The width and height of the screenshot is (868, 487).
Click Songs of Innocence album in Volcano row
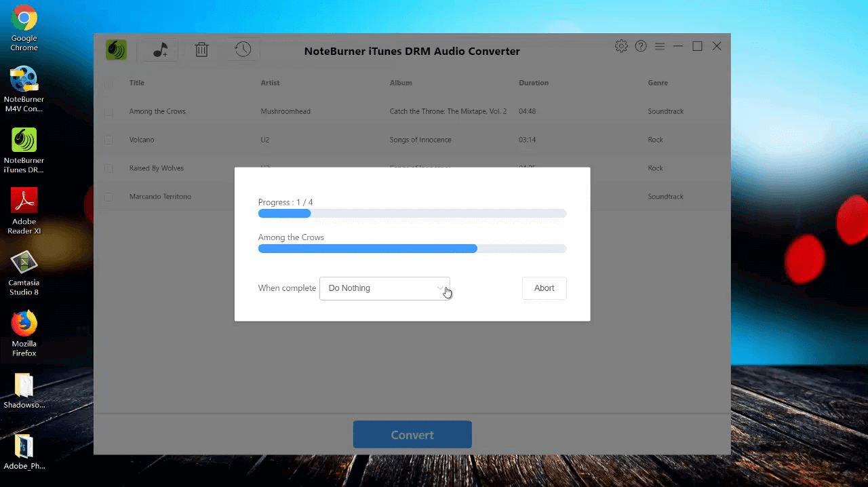pyautogui.click(x=420, y=140)
